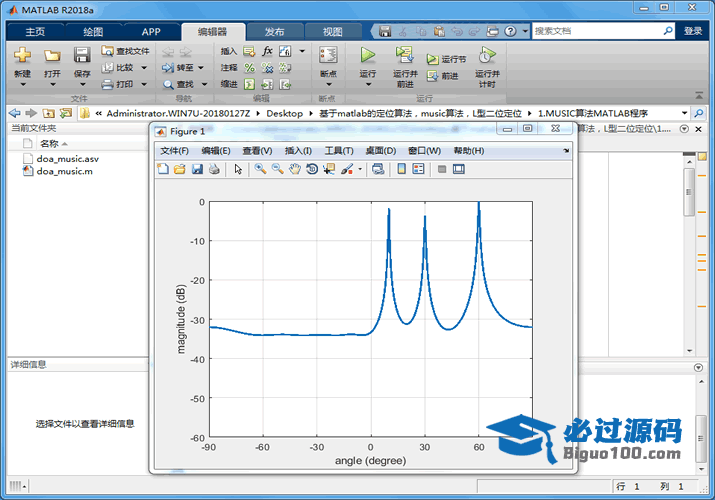Select Zoom Out tool in Figure 1
Screen dimensions: 715x500
coord(277,169)
